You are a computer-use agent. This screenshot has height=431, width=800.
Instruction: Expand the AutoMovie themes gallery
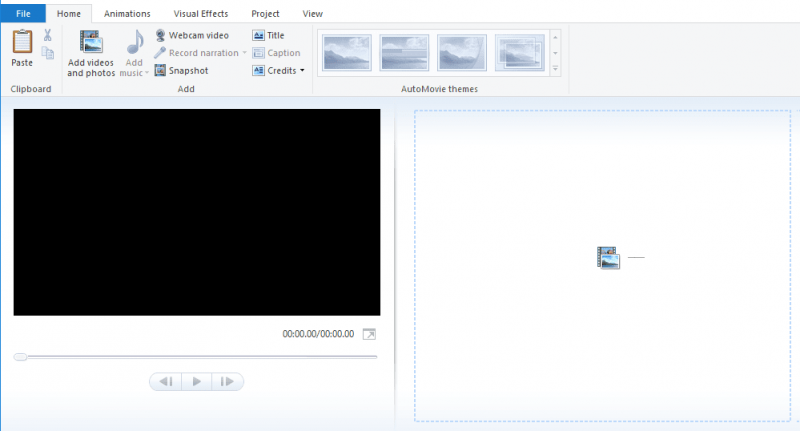(555, 68)
